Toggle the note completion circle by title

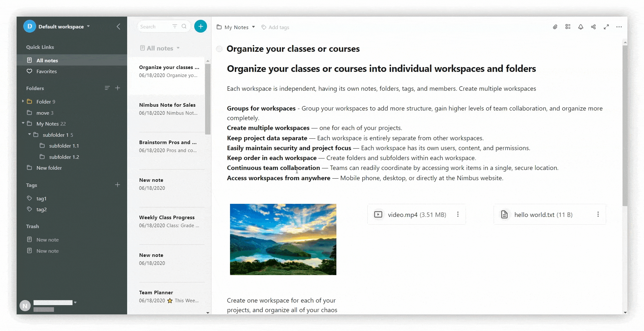[219, 49]
